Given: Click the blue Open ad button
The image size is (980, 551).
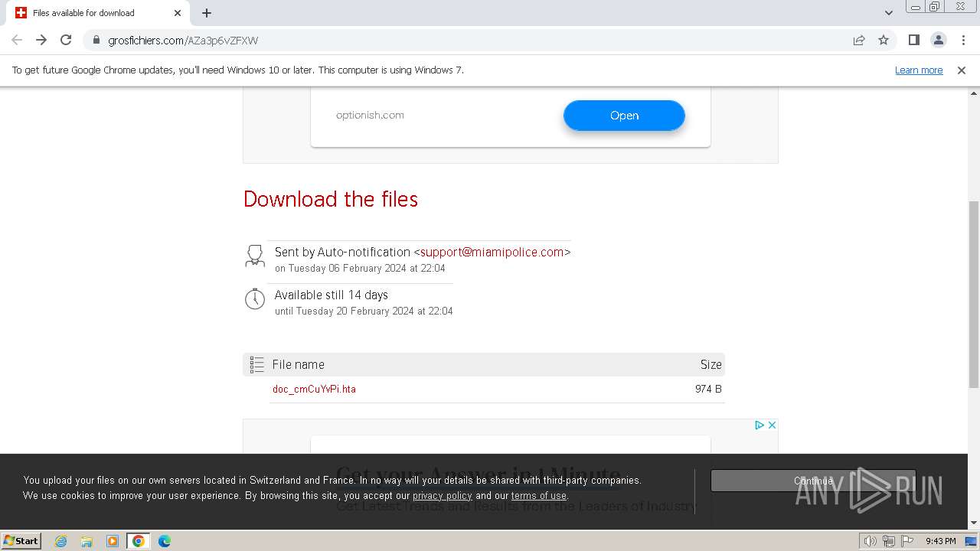Looking at the screenshot, I should point(624,116).
